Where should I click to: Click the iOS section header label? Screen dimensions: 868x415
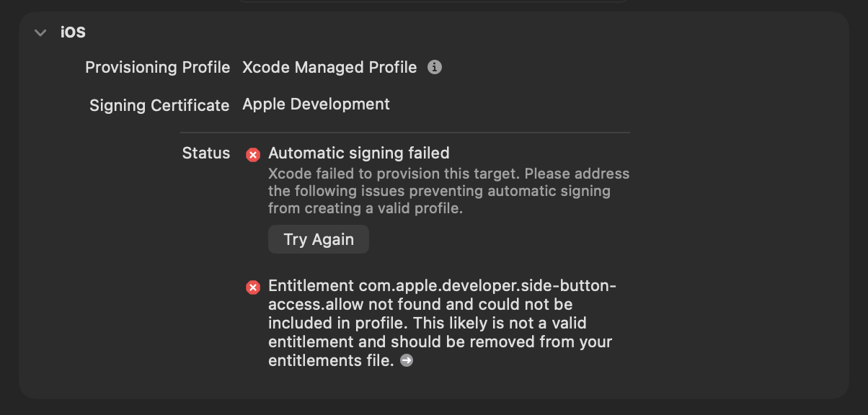pyautogui.click(x=74, y=32)
